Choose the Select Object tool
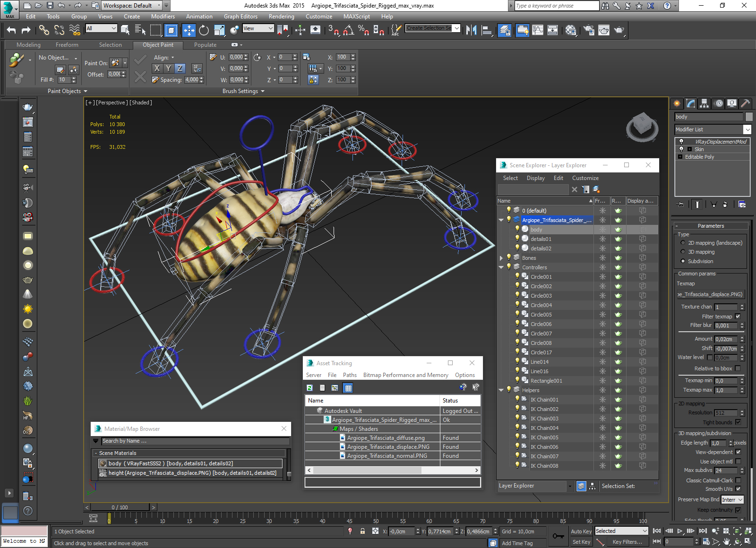 click(125, 30)
